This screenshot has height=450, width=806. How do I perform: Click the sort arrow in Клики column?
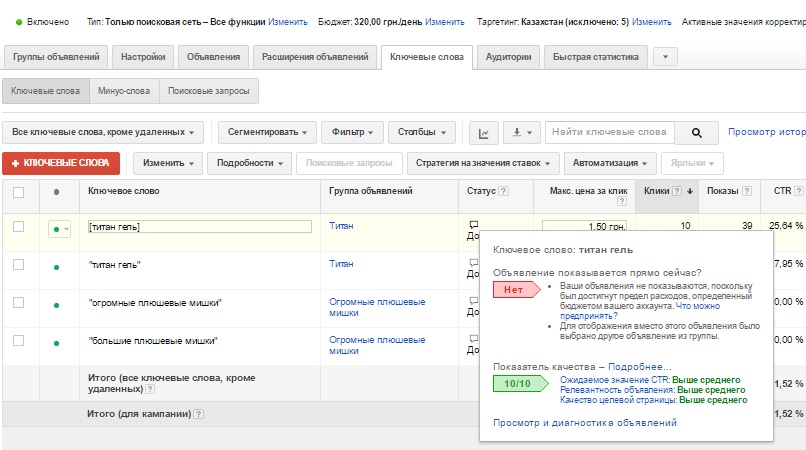coord(690,191)
